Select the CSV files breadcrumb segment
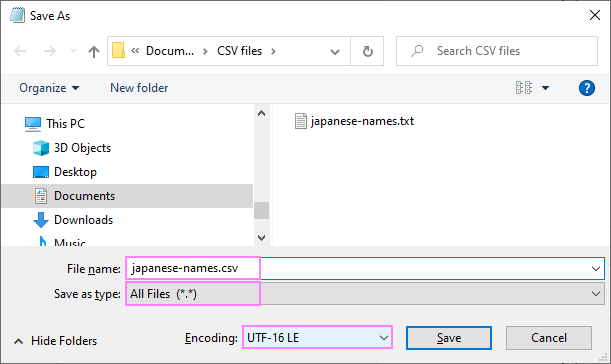This screenshot has height=364, width=611. [x=239, y=51]
